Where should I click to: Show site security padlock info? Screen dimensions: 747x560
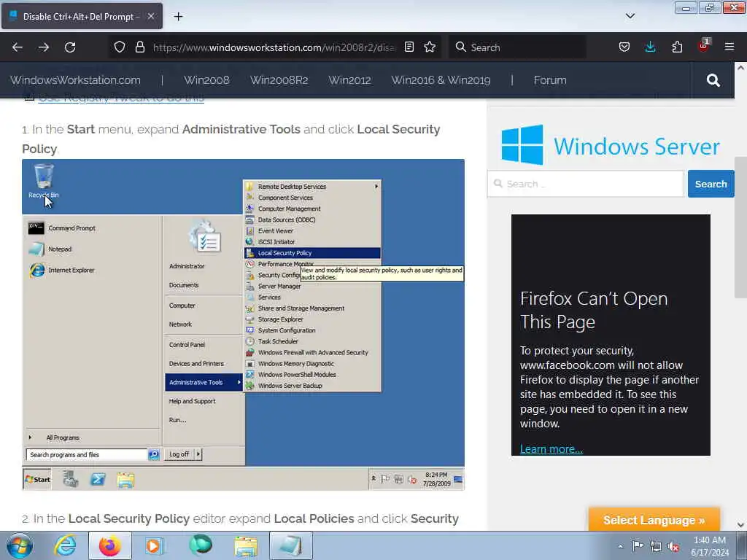(139, 47)
